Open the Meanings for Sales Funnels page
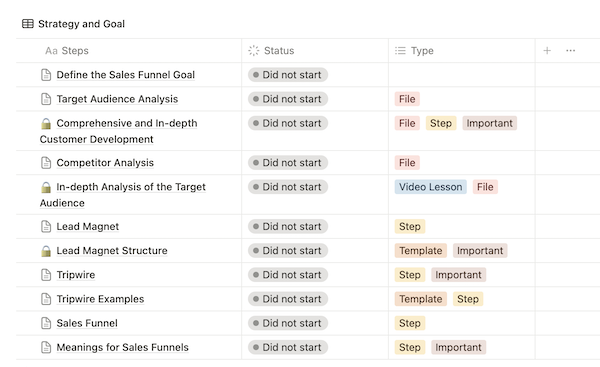The height and width of the screenshot is (367, 600). click(122, 347)
